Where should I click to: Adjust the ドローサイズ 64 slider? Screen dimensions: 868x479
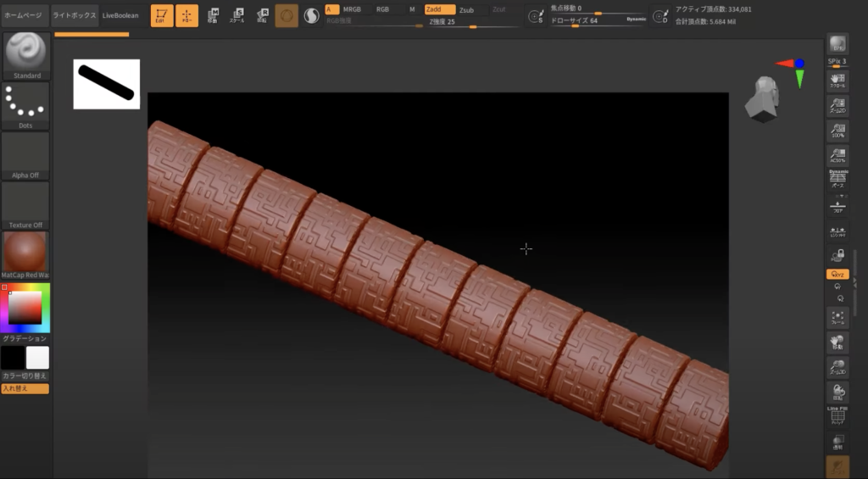click(x=598, y=21)
